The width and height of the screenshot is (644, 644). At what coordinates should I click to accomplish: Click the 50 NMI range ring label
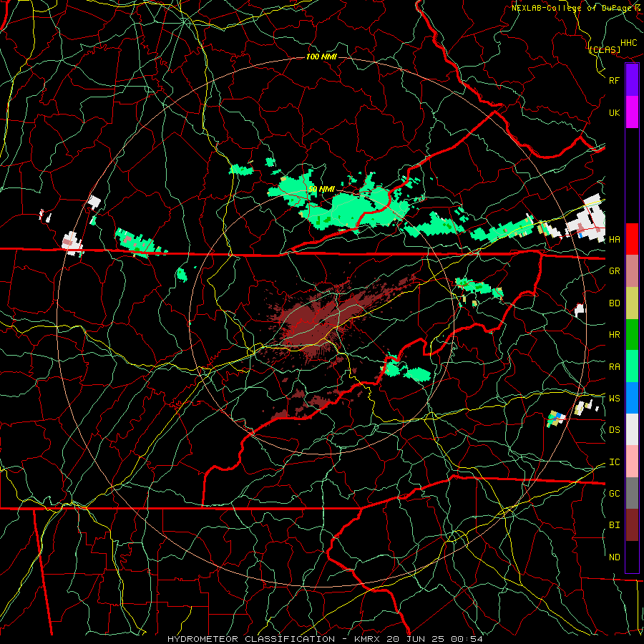click(321, 190)
